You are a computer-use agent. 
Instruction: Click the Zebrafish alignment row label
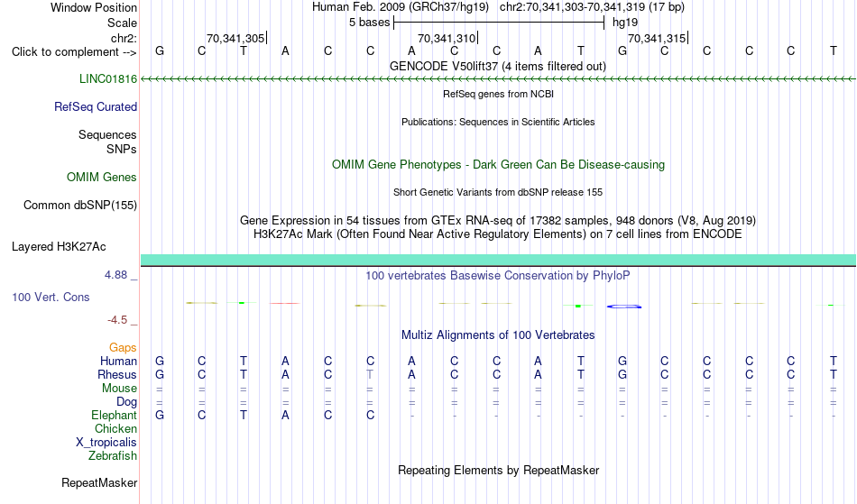113,455
